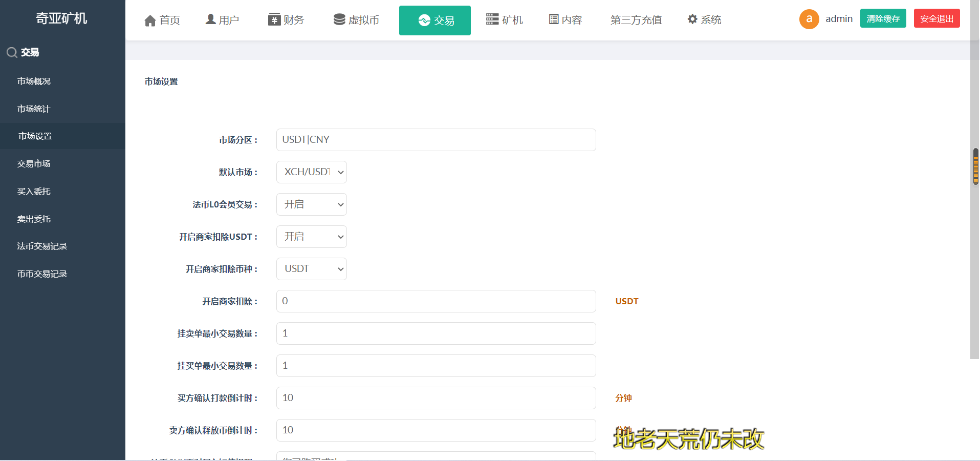Click the miner server rack icon

tap(492, 19)
